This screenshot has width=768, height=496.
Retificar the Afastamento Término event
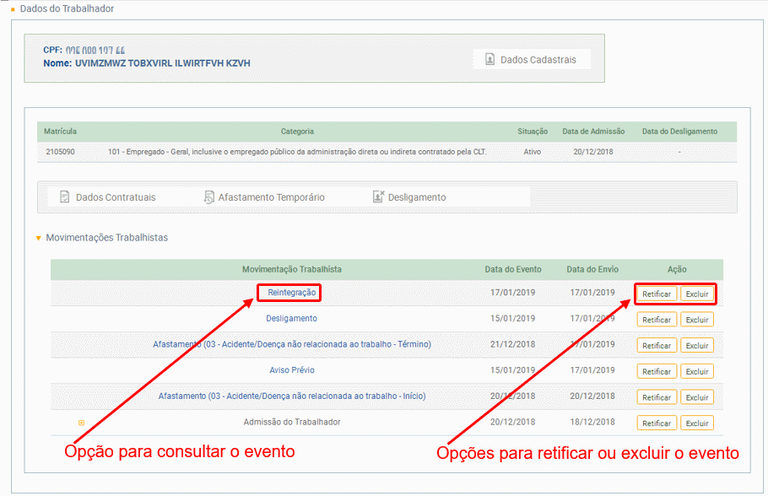tap(656, 346)
